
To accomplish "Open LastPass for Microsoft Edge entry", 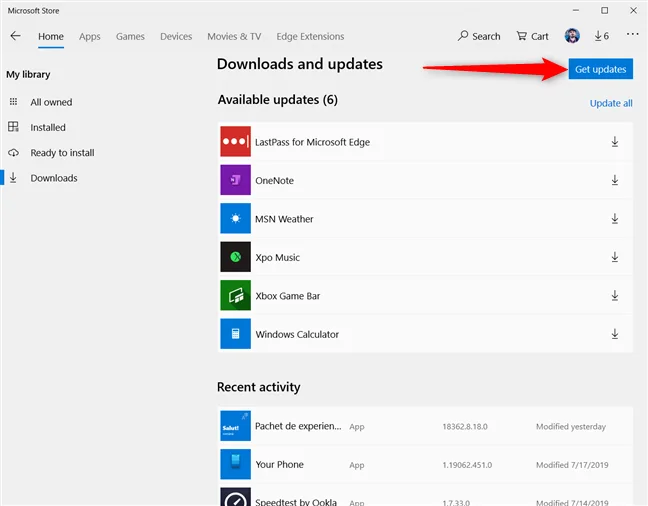I will 425,142.
